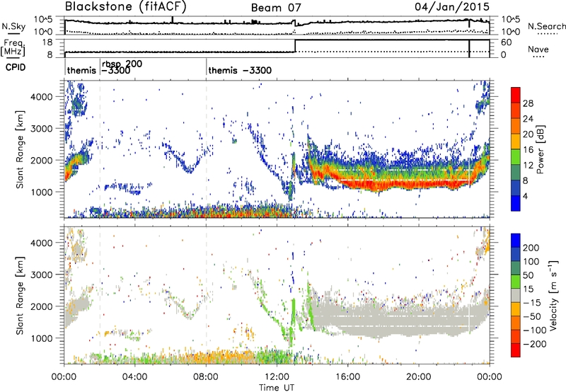Click the -15 label on Velocity color bar
566x392 pixels.
[x=532, y=302]
